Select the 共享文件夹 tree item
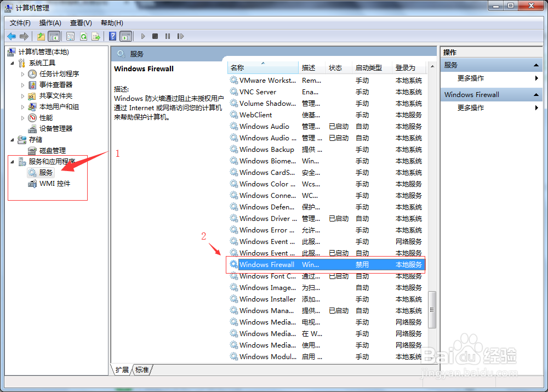Image resolution: width=548 pixels, height=392 pixels. coord(56,96)
